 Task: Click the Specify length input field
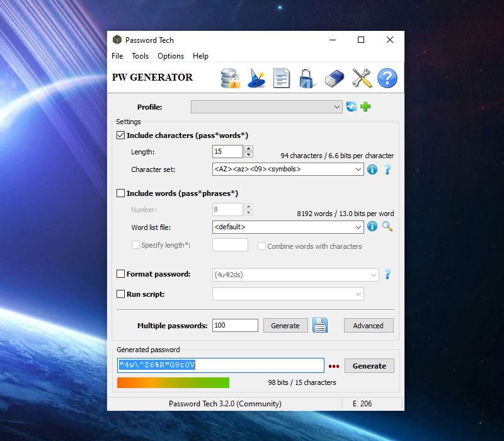tap(230, 244)
